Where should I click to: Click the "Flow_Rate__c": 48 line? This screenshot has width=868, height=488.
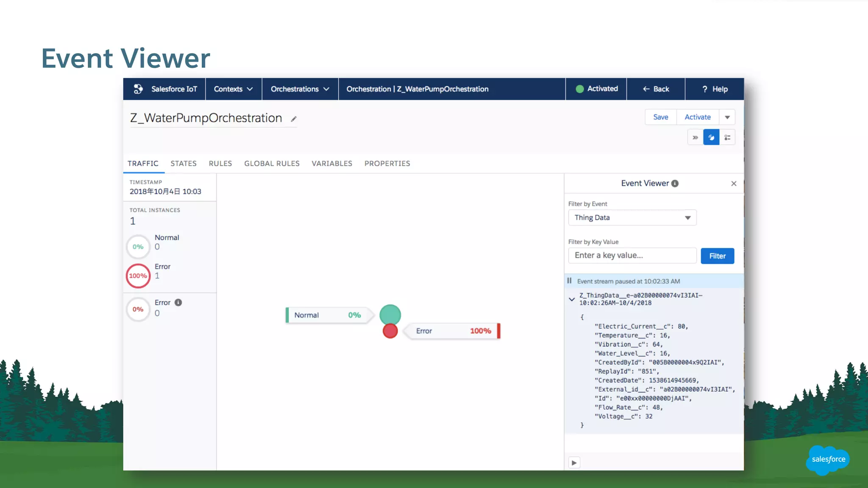[629, 407]
